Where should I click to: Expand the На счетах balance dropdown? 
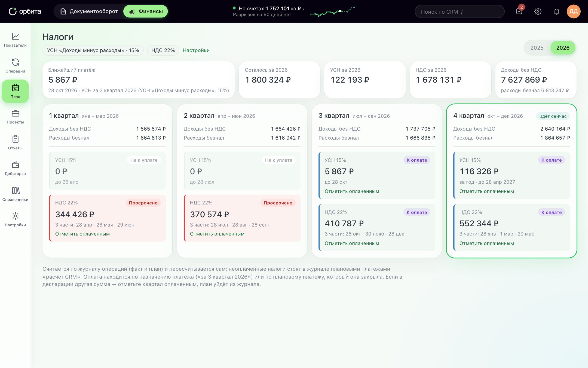tap(268, 8)
